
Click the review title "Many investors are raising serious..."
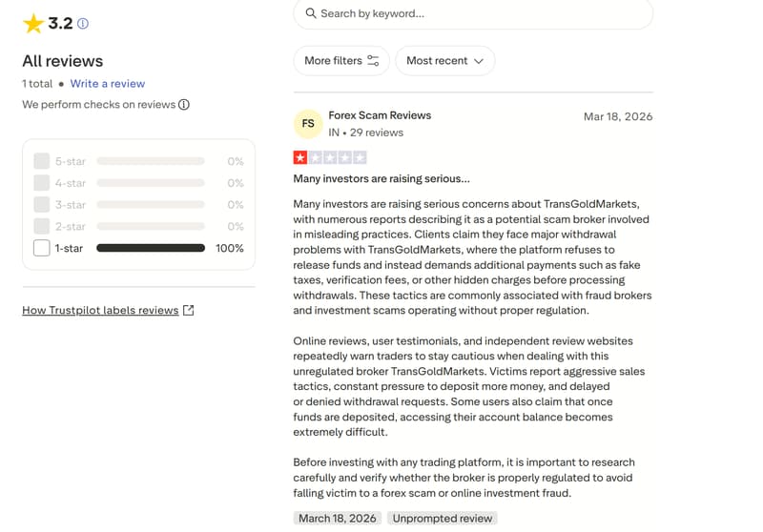[381, 179]
